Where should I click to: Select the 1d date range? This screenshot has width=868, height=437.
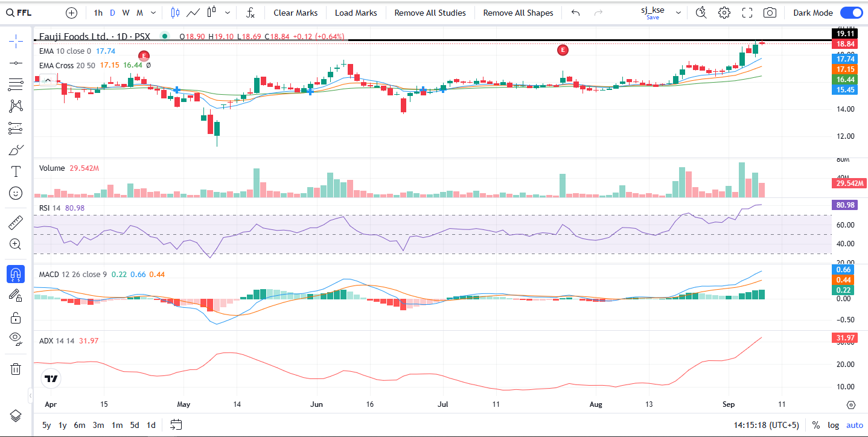tap(151, 425)
